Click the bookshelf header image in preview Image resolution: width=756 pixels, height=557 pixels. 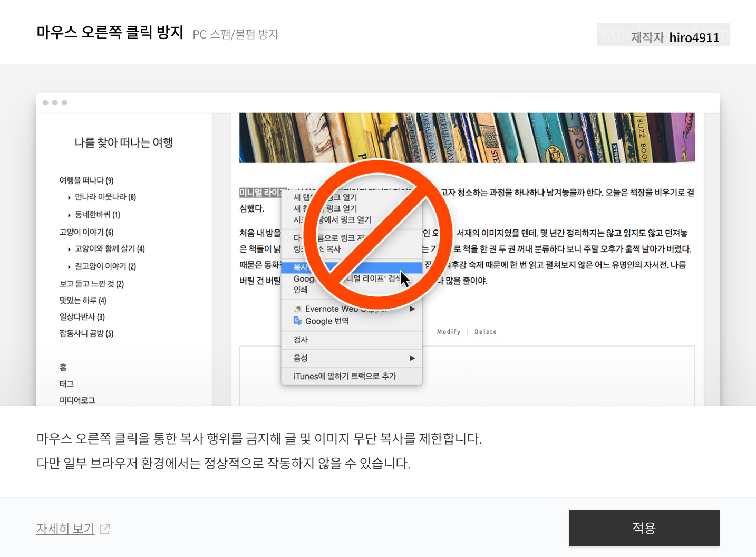pyautogui.click(x=467, y=138)
